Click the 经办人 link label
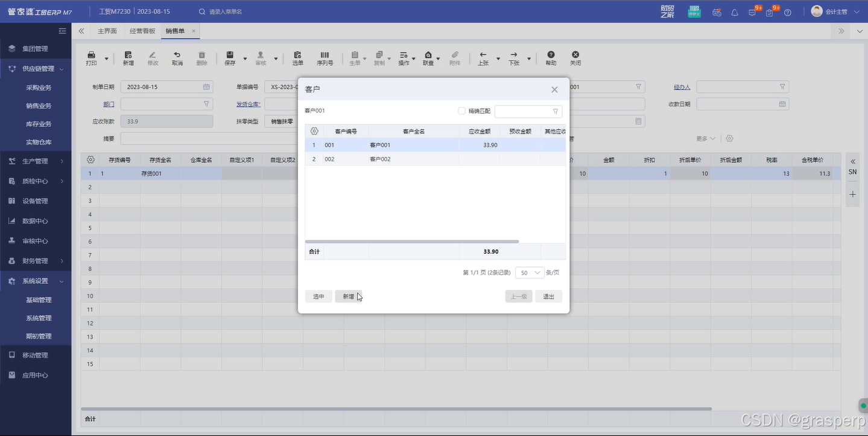The image size is (868, 436). pyautogui.click(x=682, y=87)
